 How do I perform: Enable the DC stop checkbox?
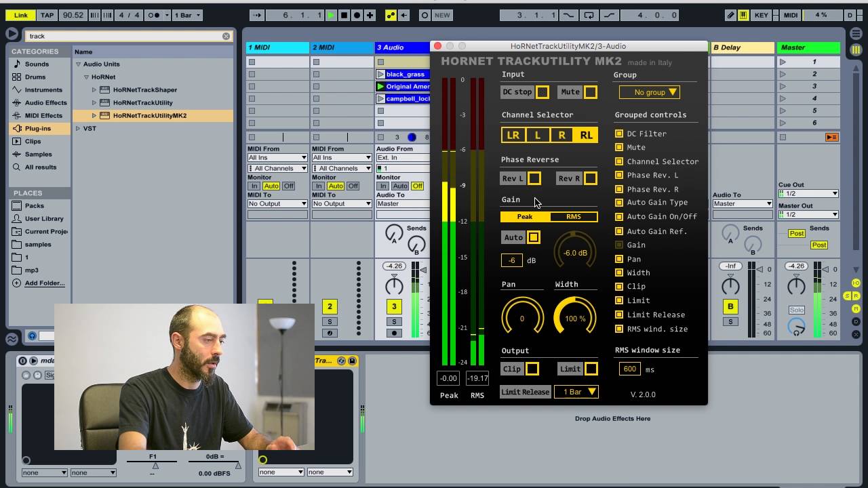click(x=542, y=92)
